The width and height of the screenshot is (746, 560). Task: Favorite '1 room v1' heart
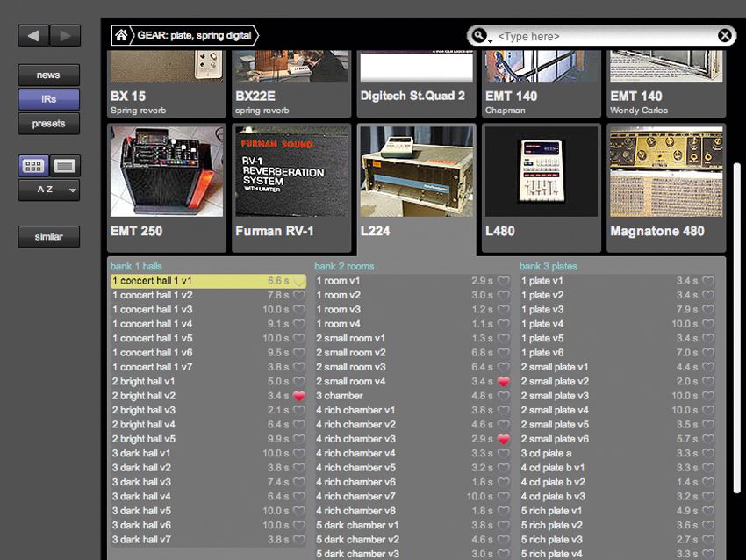[504, 281]
